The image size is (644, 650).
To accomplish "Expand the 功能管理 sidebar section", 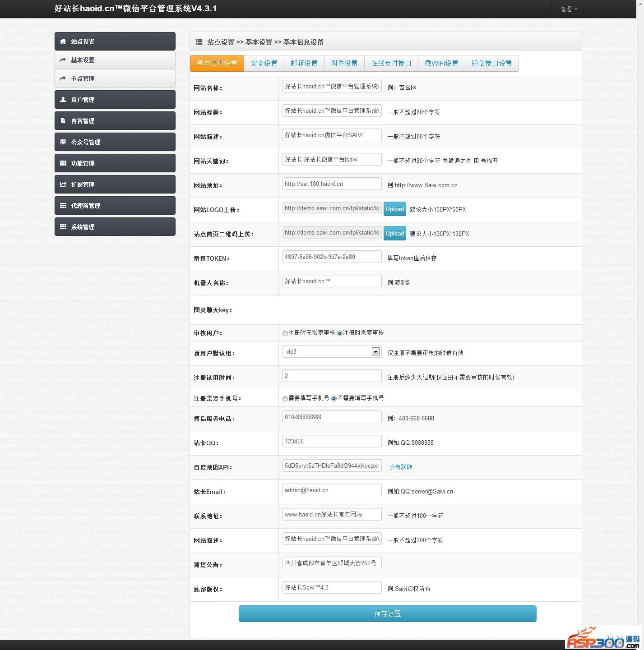I will pos(115,163).
